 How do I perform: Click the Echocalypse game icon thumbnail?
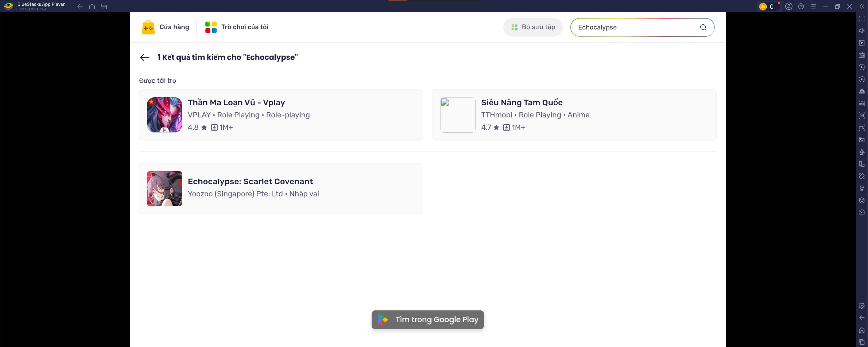[164, 188]
